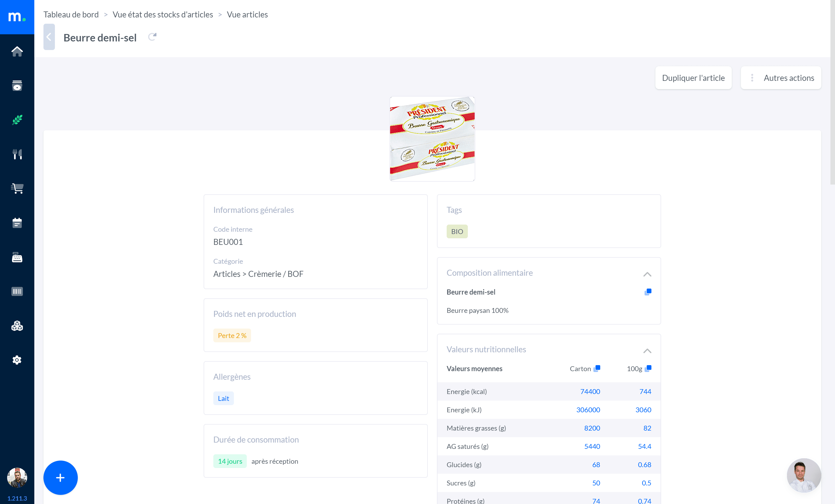Copy the Carton nutritional values
835x504 pixels.
pos(597,368)
